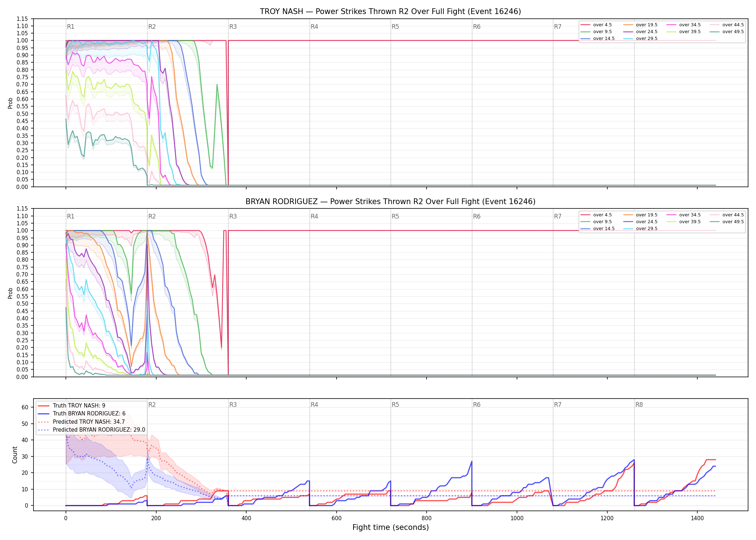Click the R3 round marker in BRYAN RODRIGUEZ chart
This screenshot has height=540, width=756.
click(x=233, y=216)
